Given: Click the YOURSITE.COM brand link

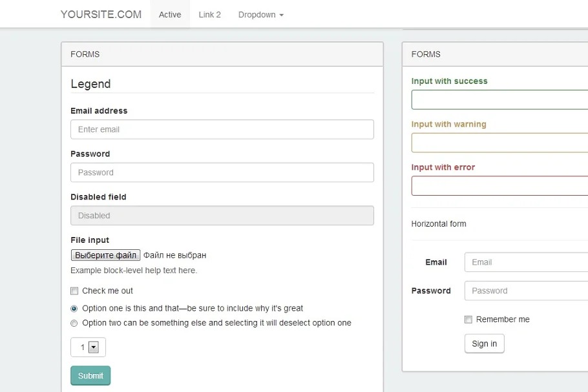Looking at the screenshot, I should tap(101, 14).
